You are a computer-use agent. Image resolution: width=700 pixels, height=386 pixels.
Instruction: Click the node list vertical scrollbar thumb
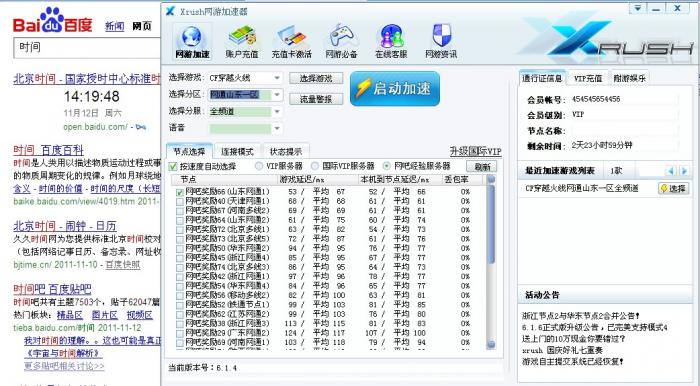[491, 224]
